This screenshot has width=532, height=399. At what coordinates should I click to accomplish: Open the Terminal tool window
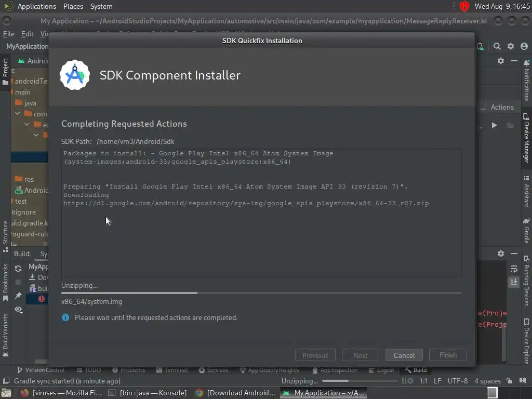[171, 370]
